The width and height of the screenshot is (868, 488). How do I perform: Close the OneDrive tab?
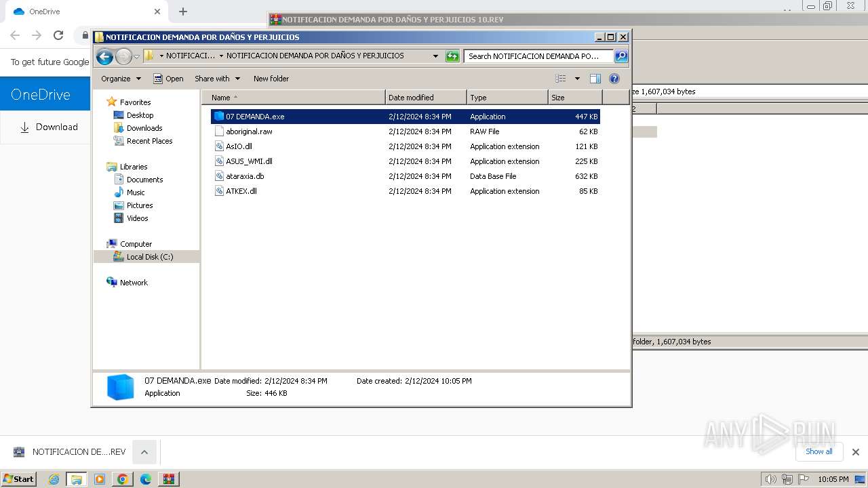coord(157,12)
